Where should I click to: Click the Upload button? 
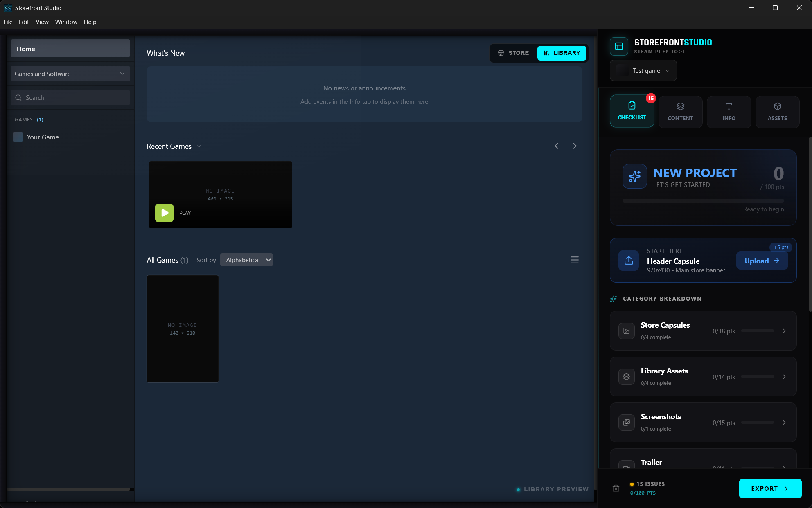click(x=762, y=261)
